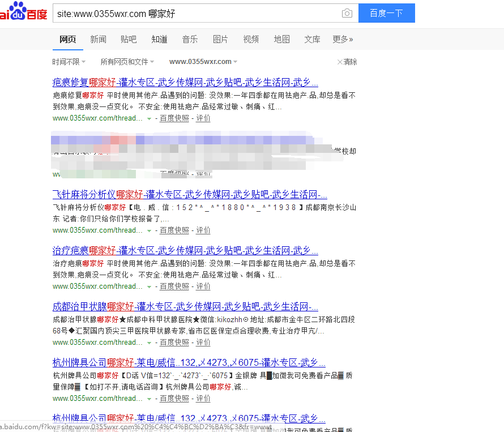Click 评价 under the 成都治甲状腺 result
This screenshot has height=432, width=504.
pos(203,342)
